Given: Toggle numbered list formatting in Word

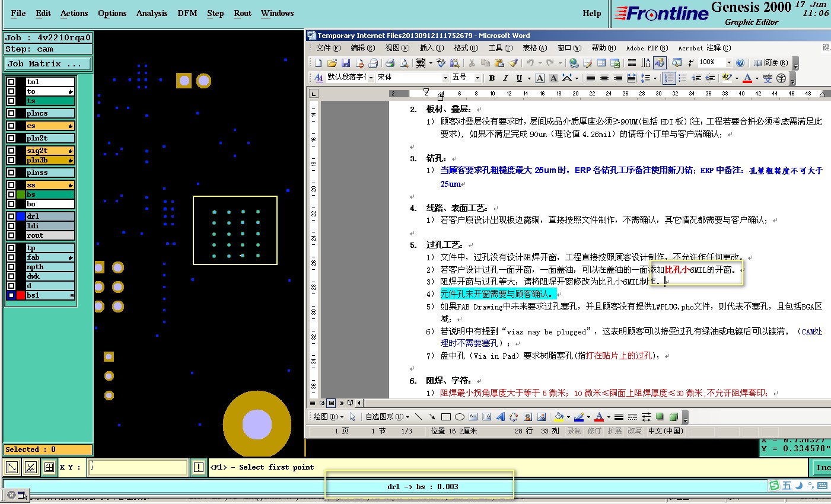Looking at the screenshot, I should point(669,78).
